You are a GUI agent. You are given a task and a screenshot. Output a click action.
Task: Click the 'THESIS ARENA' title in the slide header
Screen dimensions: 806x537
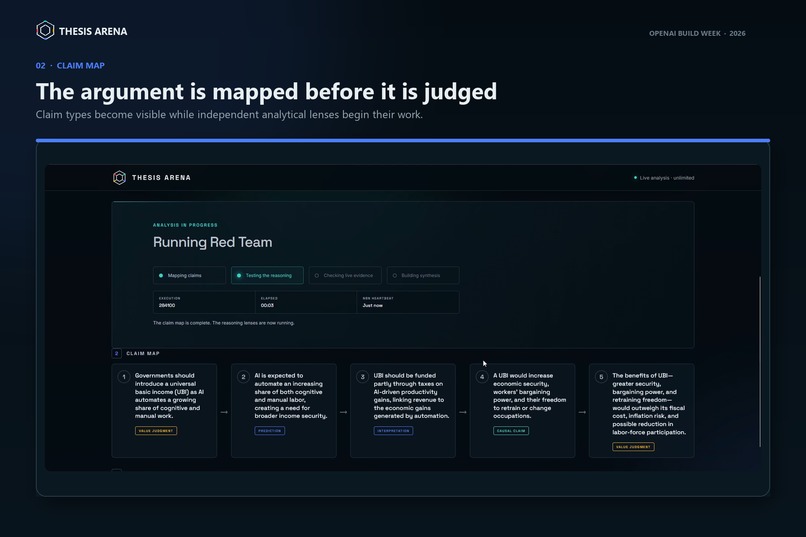[x=93, y=31]
